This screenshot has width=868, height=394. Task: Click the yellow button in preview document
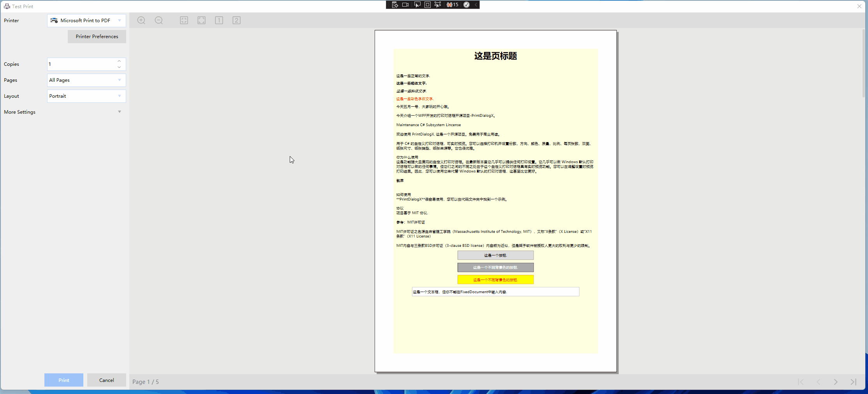pos(496,280)
